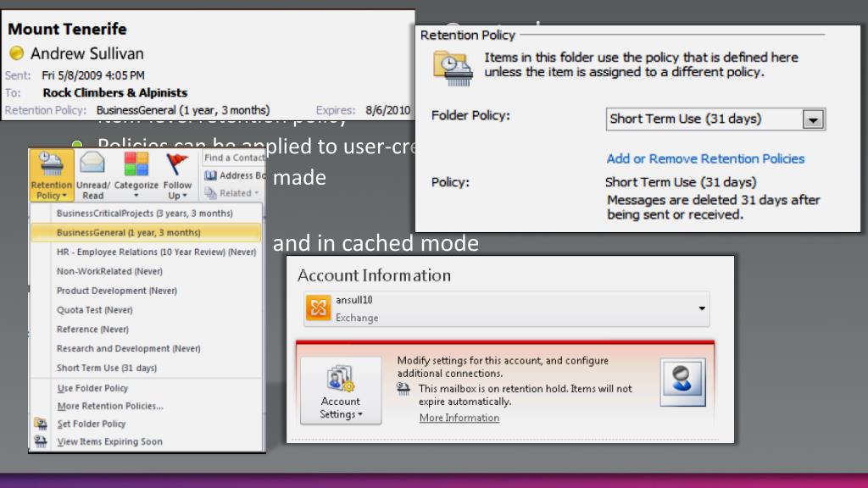Click the Account Information heading
Viewport: 868px width, 488px height.
coord(374,275)
